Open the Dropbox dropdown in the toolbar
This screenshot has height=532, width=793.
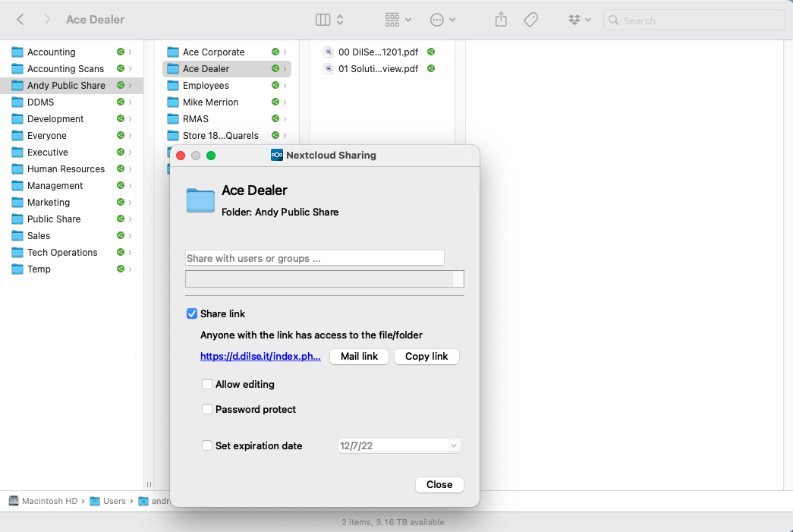click(x=580, y=20)
